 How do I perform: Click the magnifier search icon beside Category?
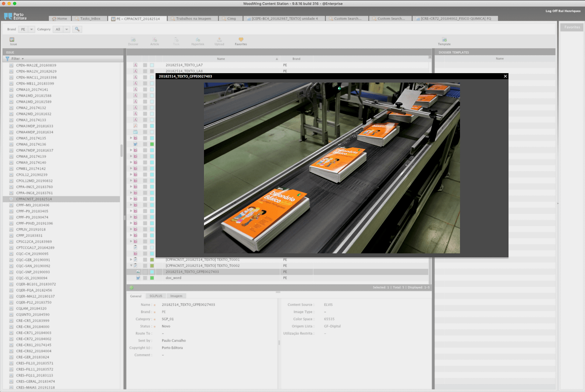coord(77,29)
